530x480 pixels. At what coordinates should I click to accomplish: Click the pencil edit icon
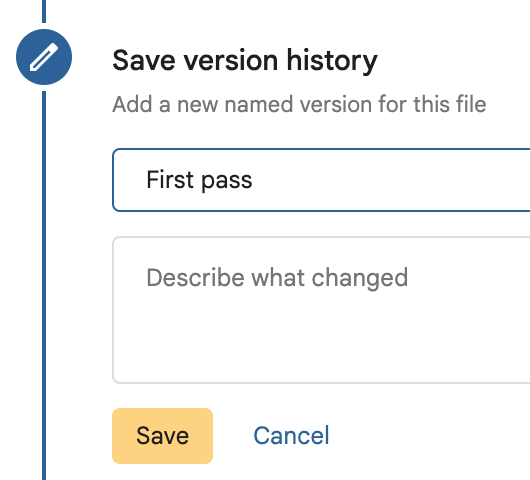[44, 57]
